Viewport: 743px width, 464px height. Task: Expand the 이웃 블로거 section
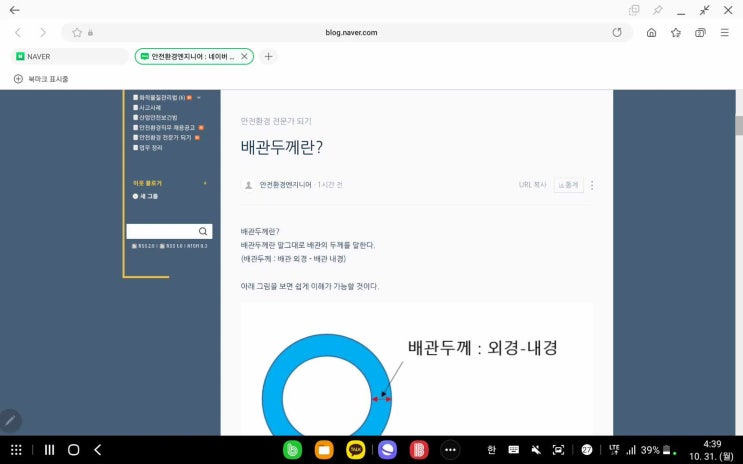point(205,183)
